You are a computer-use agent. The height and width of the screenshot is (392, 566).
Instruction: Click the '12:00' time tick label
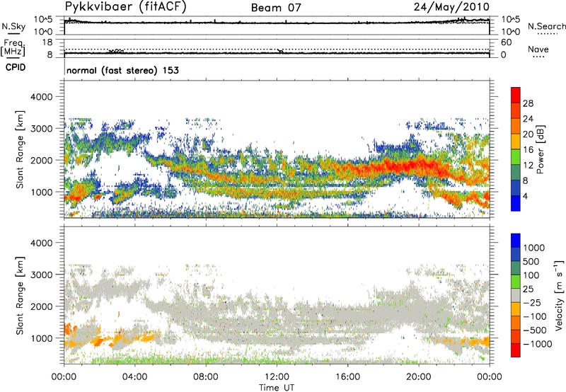(x=277, y=377)
